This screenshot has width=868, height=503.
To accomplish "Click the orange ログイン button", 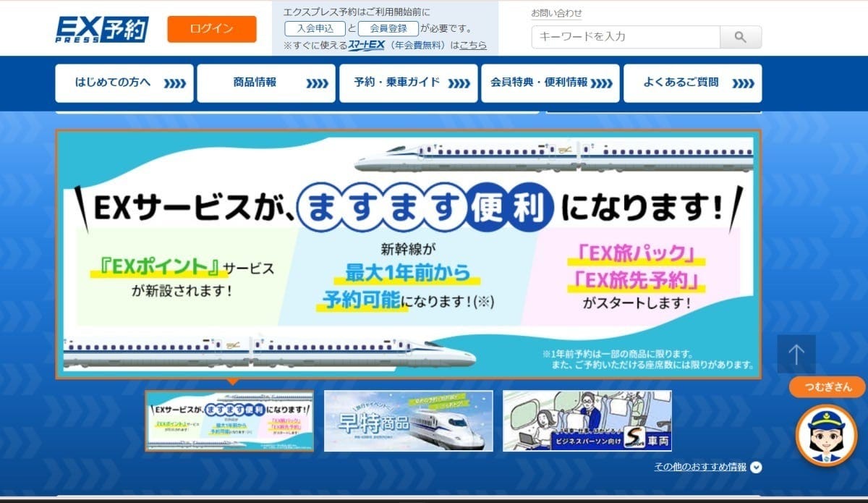I will pos(211,29).
